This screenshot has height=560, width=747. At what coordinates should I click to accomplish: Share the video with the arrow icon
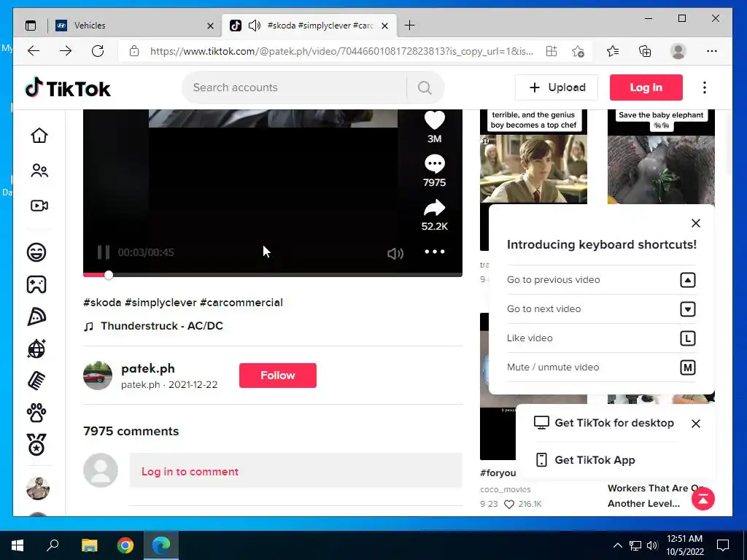point(435,208)
